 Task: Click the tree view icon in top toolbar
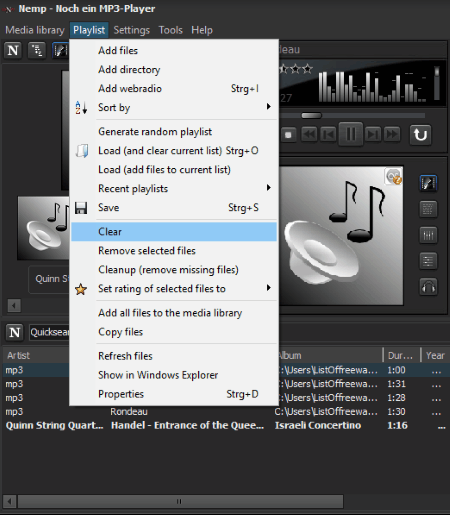point(37,50)
